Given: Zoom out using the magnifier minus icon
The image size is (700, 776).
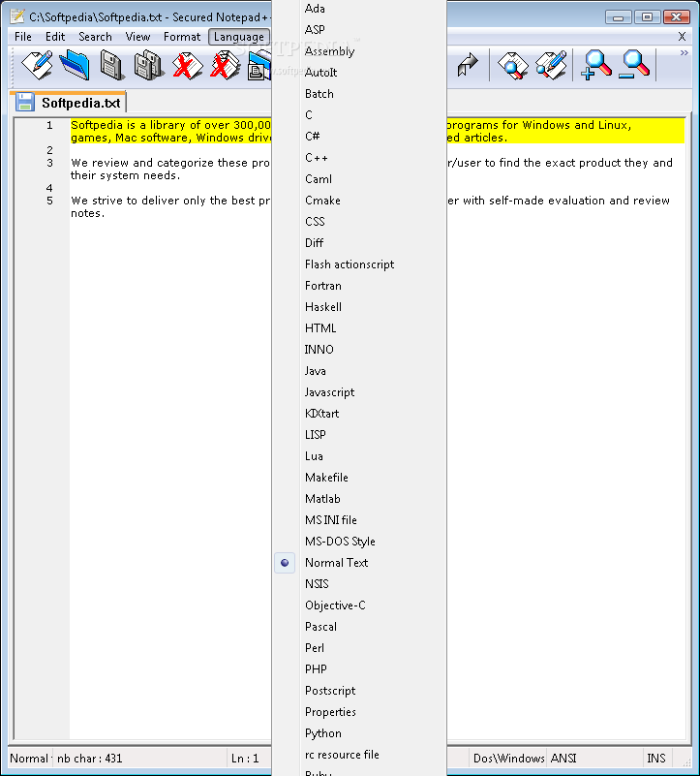Looking at the screenshot, I should coord(634,65).
